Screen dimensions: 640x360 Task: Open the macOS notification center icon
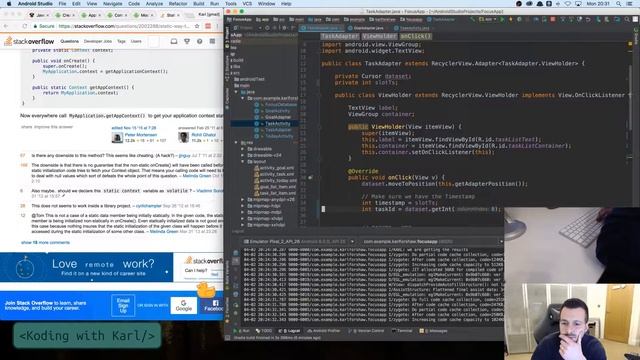(x=629, y=4)
